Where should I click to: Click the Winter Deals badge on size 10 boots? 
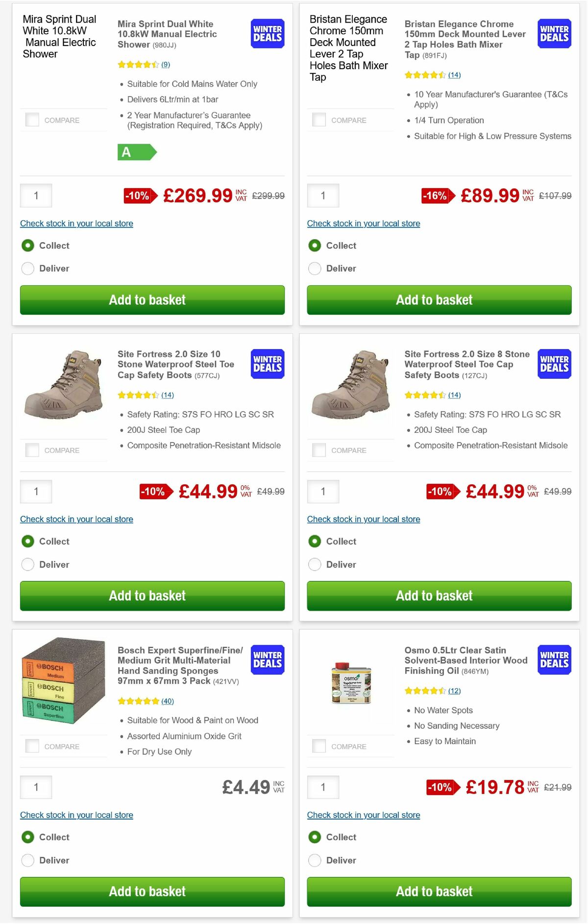click(x=267, y=364)
